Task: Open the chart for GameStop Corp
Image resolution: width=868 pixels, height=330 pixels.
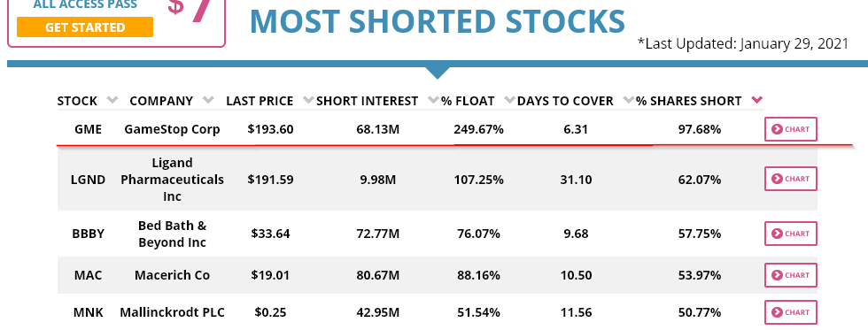Action: click(790, 129)
